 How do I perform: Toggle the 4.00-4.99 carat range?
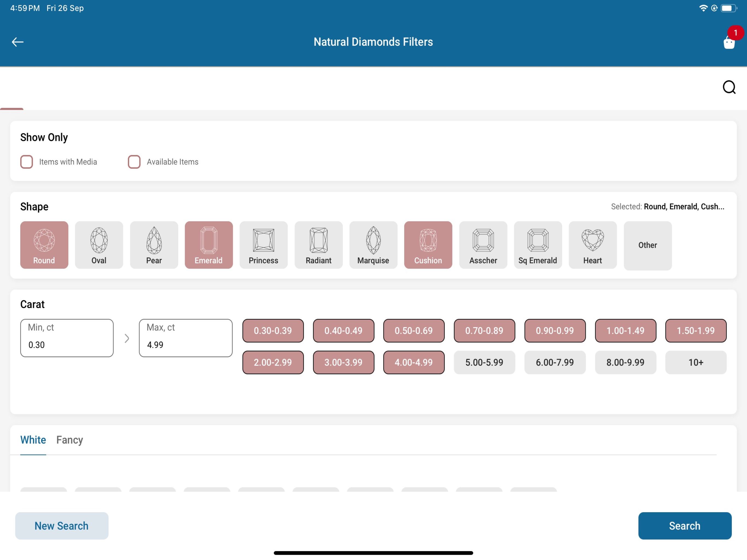coord(414,362)
